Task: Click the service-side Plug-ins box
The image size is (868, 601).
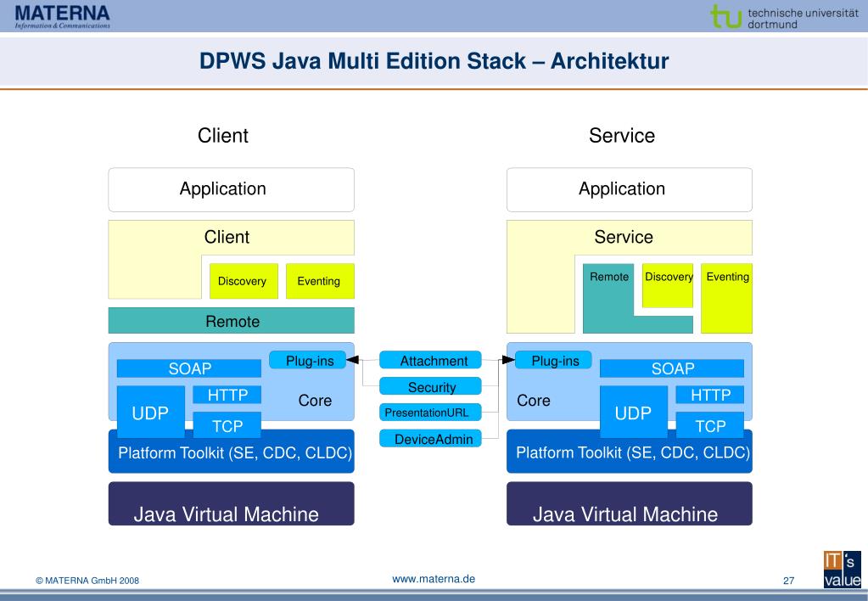Action: point(553,361)
